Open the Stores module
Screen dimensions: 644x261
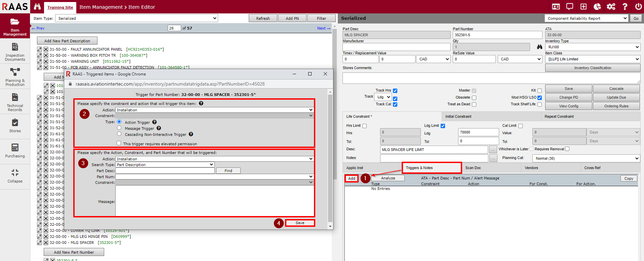[x=15, y=125]
